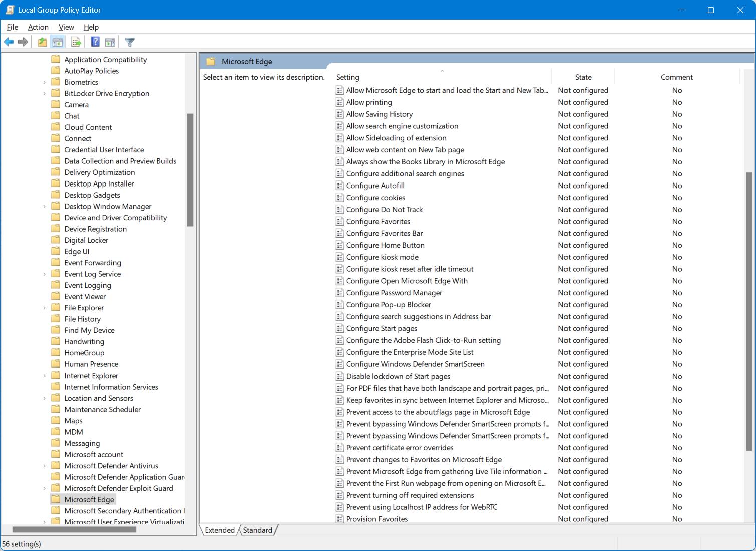Select the Configure Do Not Track setting
756x551 pixels.
385,210
